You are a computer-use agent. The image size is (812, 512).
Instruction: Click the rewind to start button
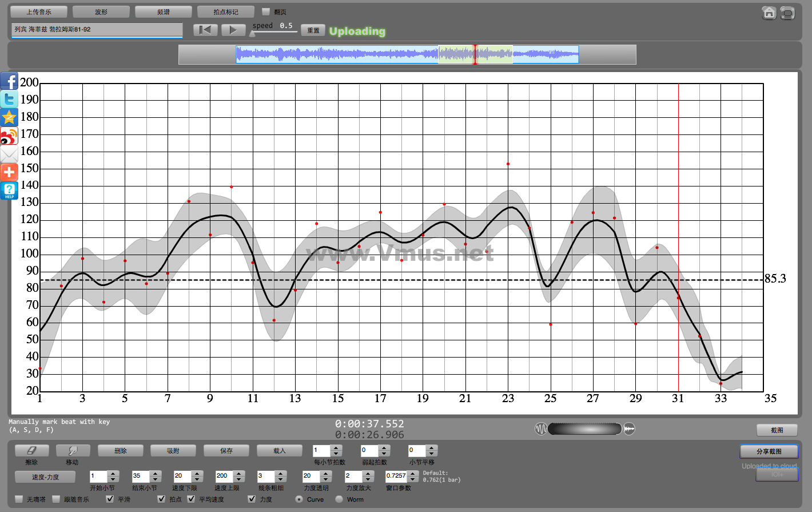tap(205, 30)
